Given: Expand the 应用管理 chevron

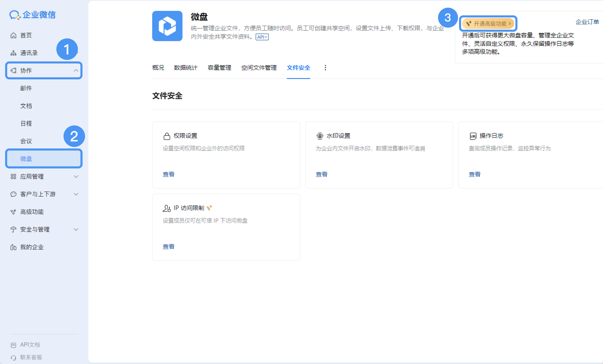Looking at the screenshot, I should (x=76, y=176).
